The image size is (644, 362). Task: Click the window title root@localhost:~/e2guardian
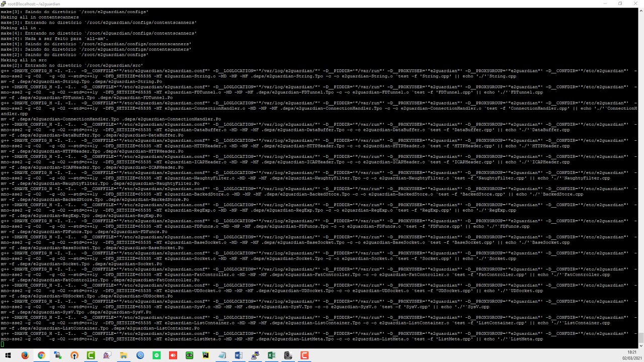(x=34, y=4)
